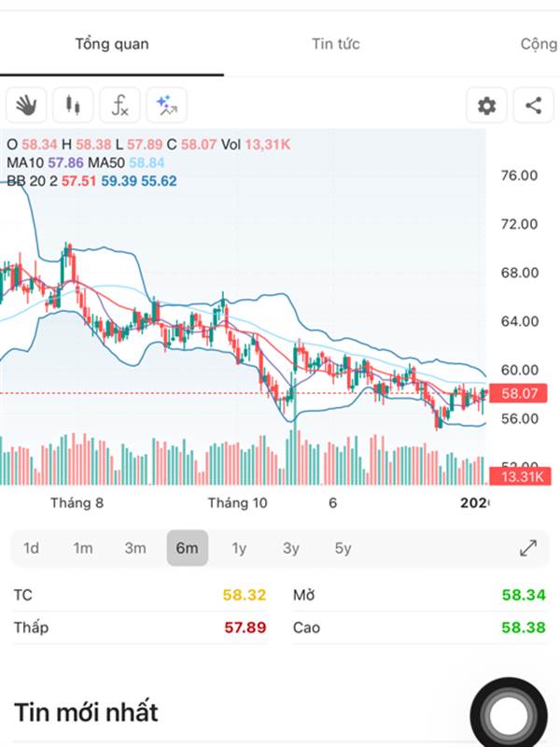Open chart settings gear

click(x=486, y=106)
